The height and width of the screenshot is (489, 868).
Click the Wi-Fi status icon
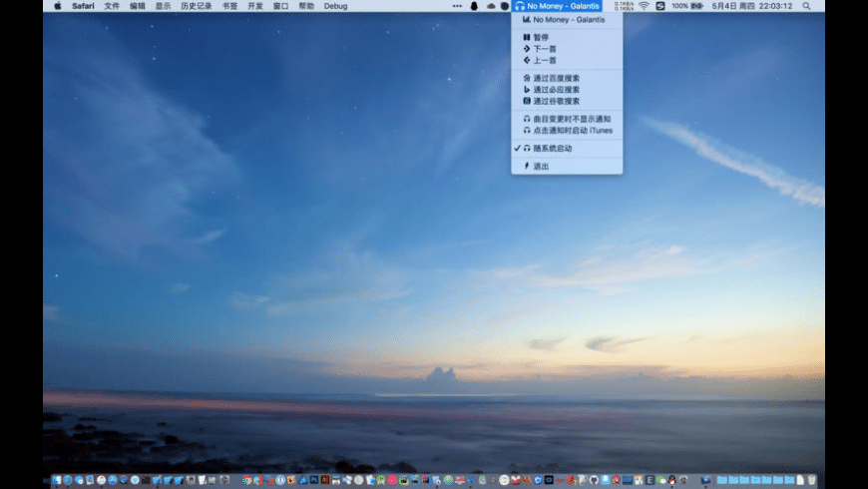click(644, 6)
